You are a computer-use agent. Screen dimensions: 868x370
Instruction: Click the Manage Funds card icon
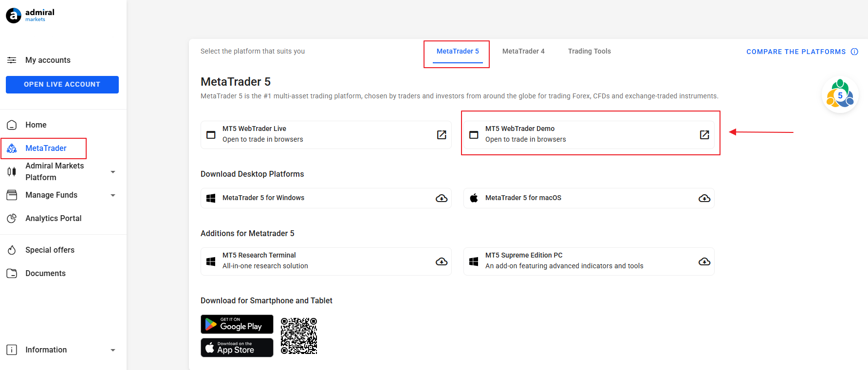pyautogui.click(x=12, y=195)
